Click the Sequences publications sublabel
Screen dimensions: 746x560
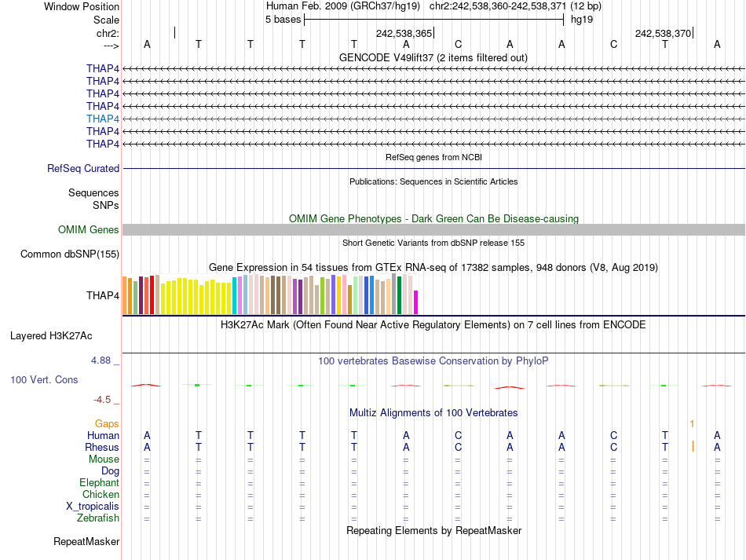[x=93, y=192]
